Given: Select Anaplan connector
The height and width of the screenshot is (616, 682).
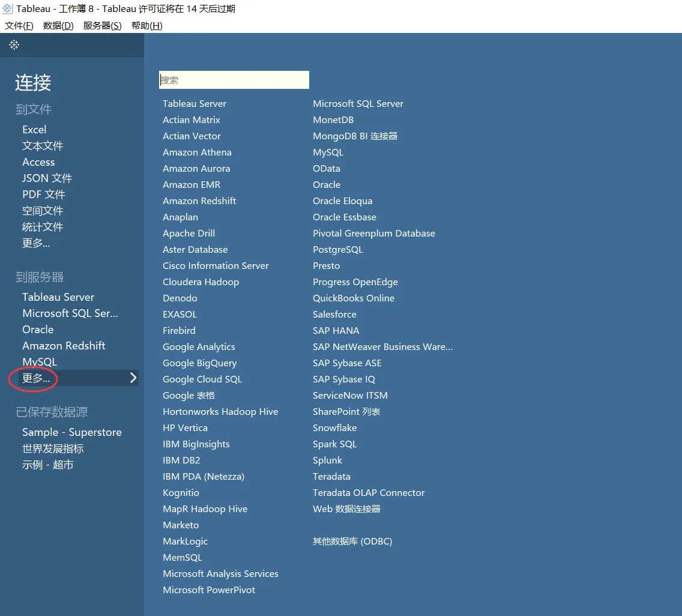Looking at the screenshot, I should 181,217.
